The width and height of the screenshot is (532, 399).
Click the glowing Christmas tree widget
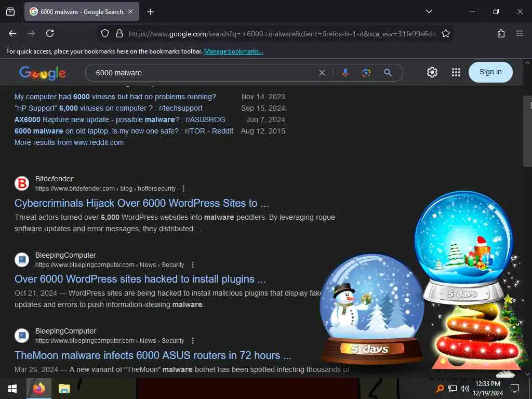click(x=478, y=336)
